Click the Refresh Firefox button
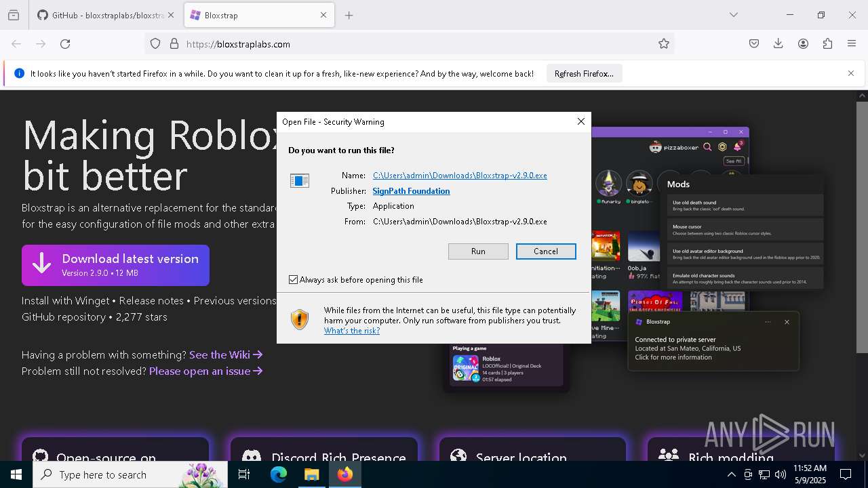The height and width of the screenshot is (488, 868). [x=584, y=73]
